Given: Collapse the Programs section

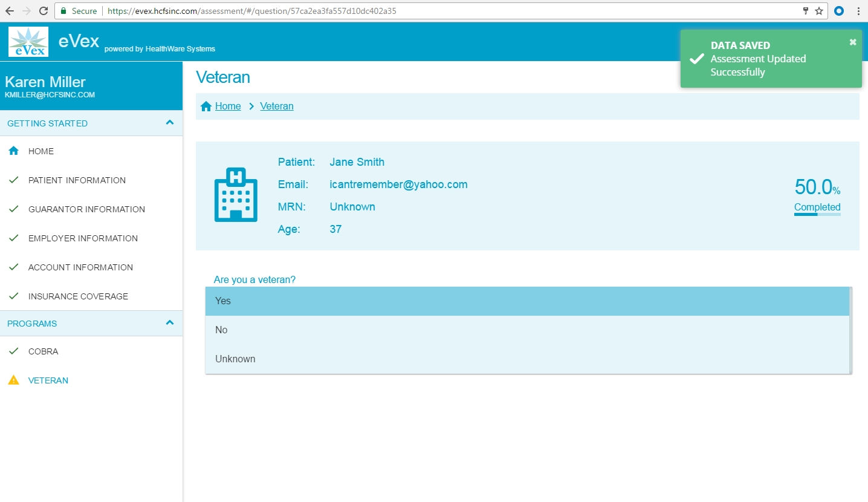Looking at the screenshot, I should 170,323.
